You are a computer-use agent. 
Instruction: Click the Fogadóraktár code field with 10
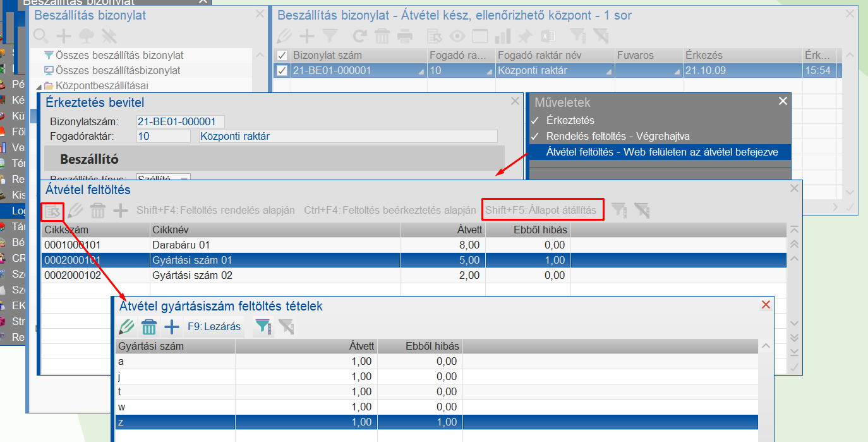click(x=163, y=136)
